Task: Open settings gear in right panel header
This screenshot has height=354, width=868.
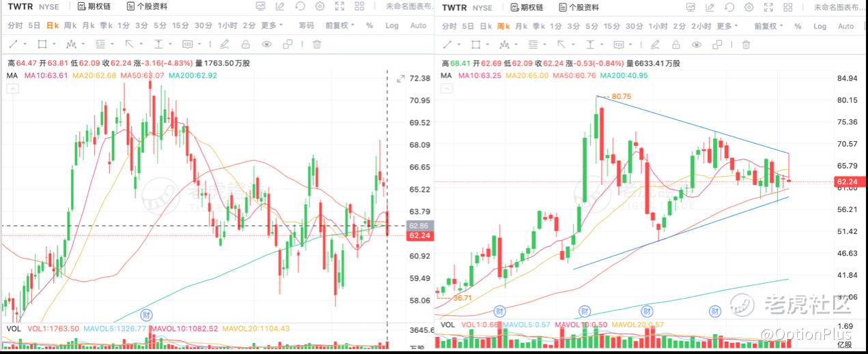Action: [748, 8]
